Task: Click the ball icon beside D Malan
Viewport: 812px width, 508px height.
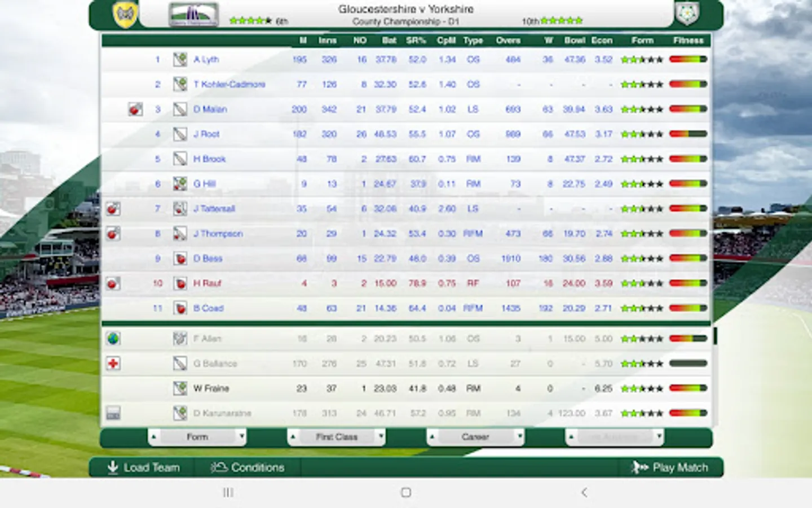Action: point(135,109)
